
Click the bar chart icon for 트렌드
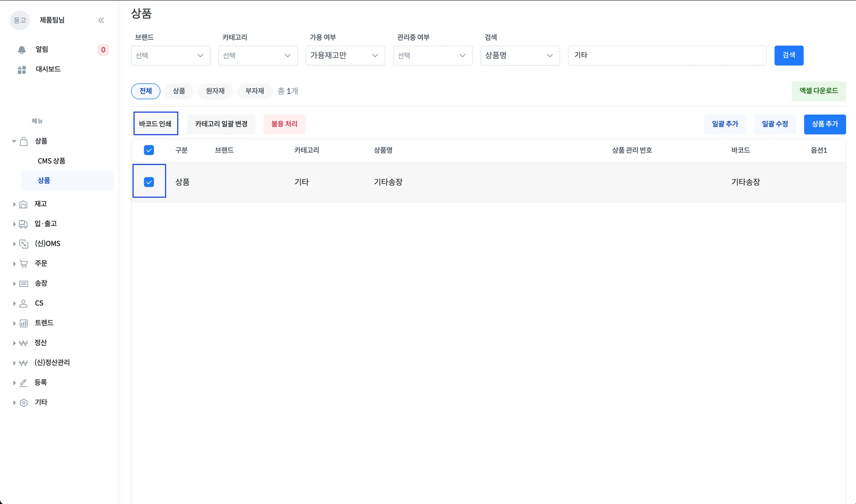pyautogui.click(x=23, y=323)
